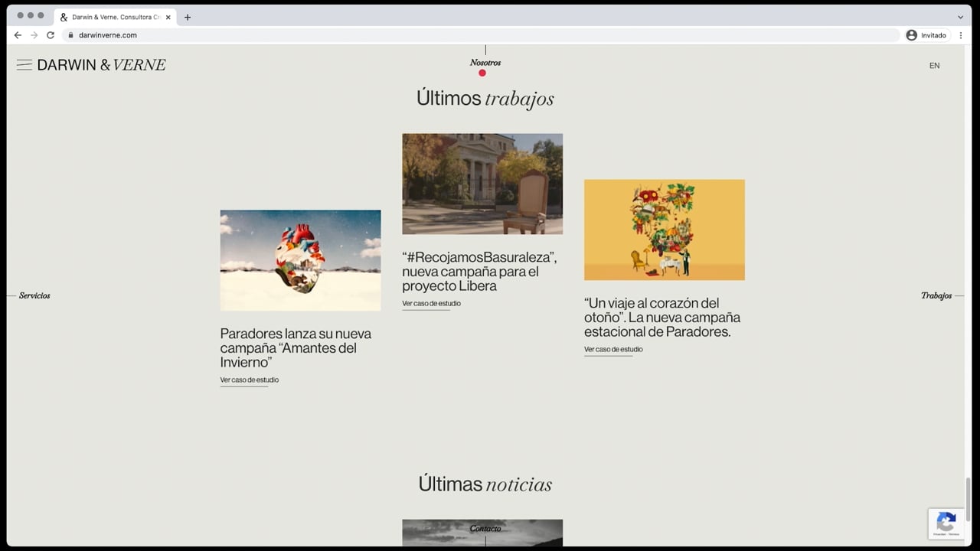
Task: Click the red dot under Nosotros
Action: pyautogui.click(x=482, y=73)
